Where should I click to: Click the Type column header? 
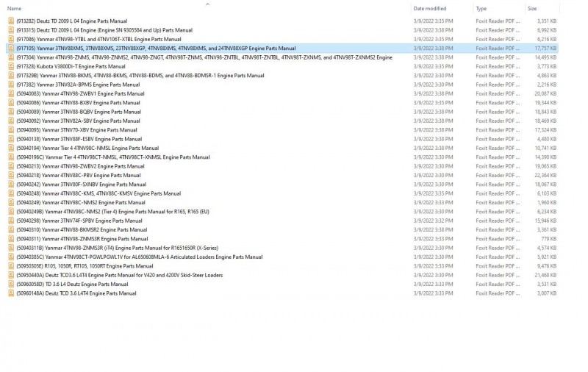481,8
